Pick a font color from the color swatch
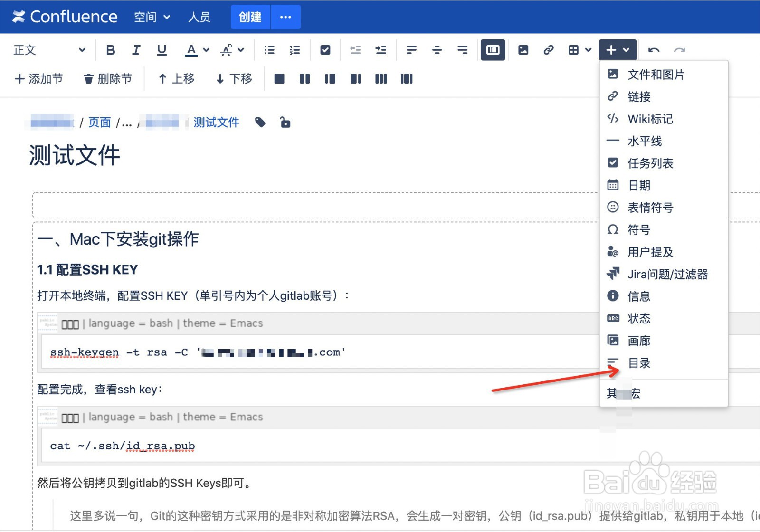The height and width of the screenshot is (532, 760). tap(191, 49)
